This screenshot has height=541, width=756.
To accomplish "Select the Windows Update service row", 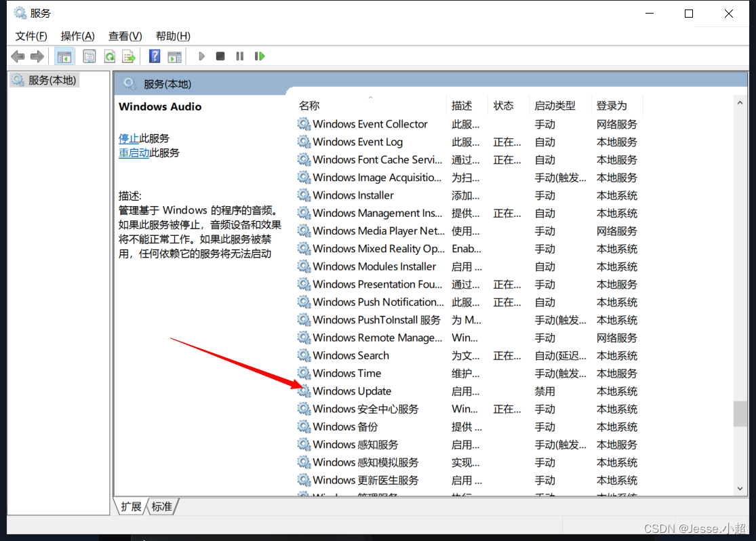I will click(469, 391).
